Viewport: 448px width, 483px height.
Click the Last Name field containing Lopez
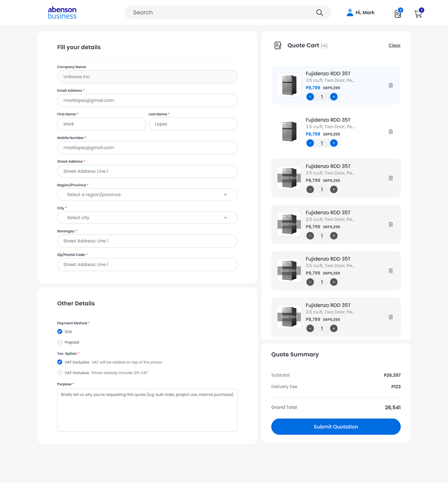click(193, 124)
